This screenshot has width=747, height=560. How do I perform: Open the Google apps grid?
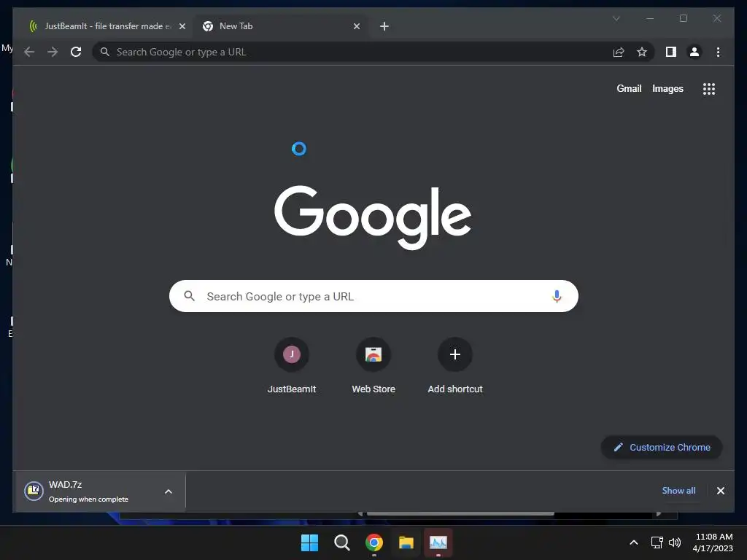click(x=709, y=89)
